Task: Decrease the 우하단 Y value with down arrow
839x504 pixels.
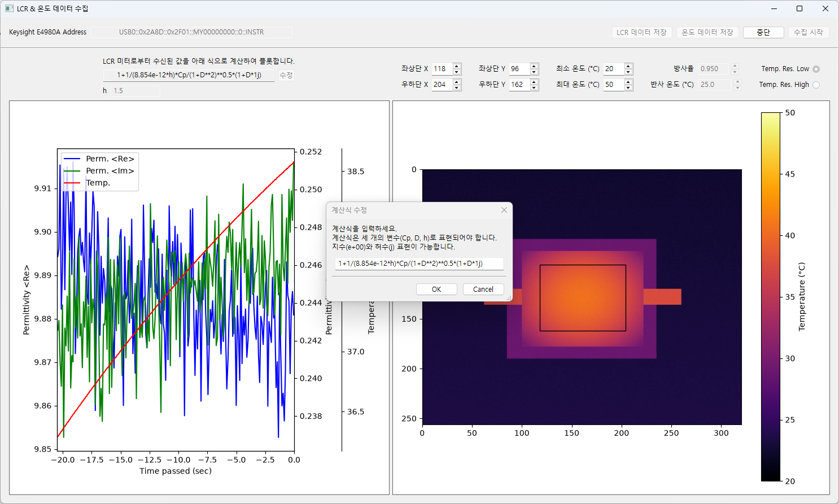Action: (534, 87)
